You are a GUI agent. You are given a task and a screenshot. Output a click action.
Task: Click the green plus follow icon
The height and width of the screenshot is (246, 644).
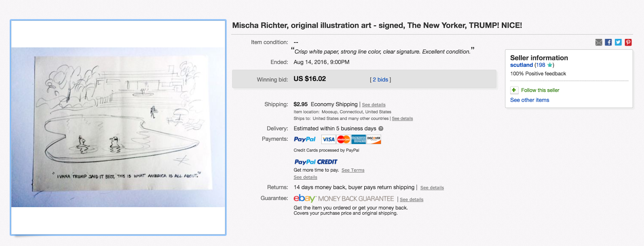pyautogui.click(x=514, y=90)
